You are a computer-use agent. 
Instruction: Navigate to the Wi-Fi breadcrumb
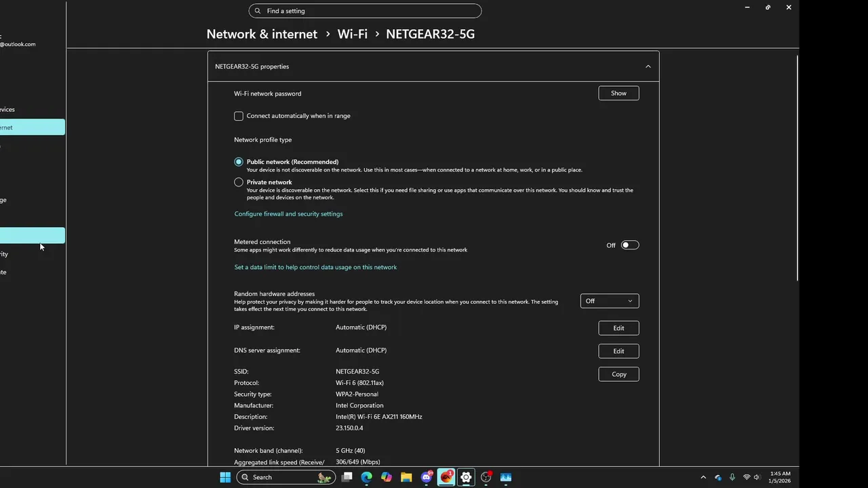pos(353,34)
